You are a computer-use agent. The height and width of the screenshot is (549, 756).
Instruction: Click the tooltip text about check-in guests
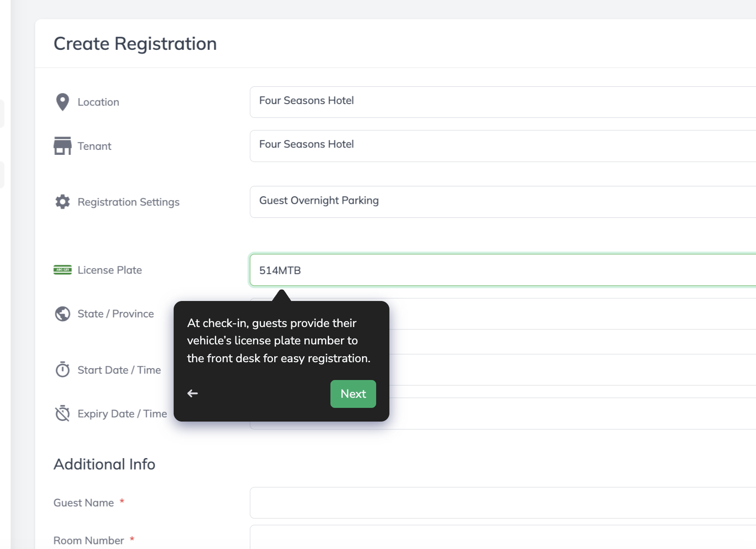tap(279, 341)
